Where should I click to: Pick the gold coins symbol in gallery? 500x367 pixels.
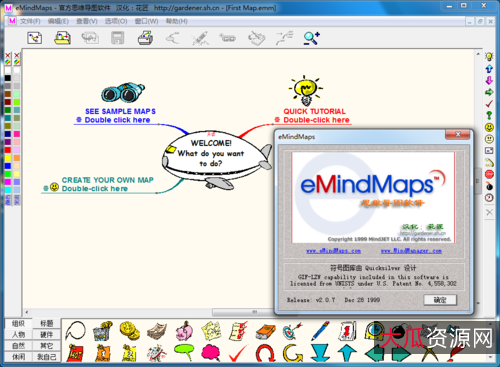pyautogui.click(x=129, y=330)
